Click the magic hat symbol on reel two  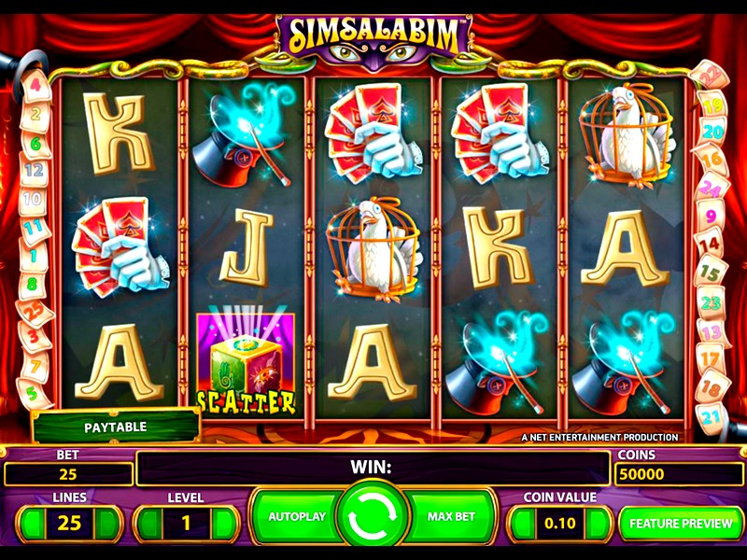tap(245, 135)
